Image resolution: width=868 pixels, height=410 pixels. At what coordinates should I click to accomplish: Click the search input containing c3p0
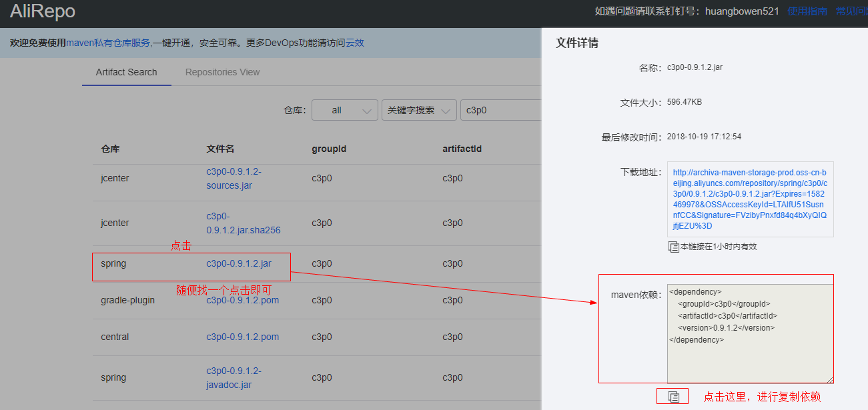(x=500, y=110)
